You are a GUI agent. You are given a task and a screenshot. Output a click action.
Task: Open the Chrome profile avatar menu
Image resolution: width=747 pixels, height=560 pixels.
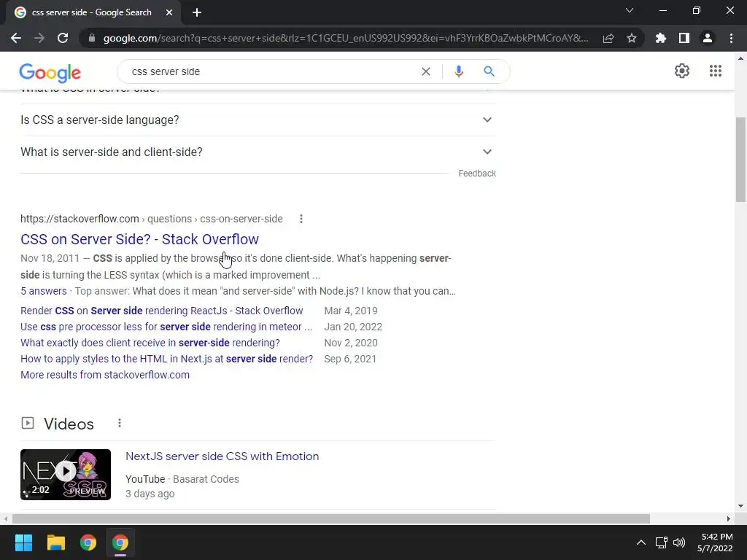tap(708, 38)
